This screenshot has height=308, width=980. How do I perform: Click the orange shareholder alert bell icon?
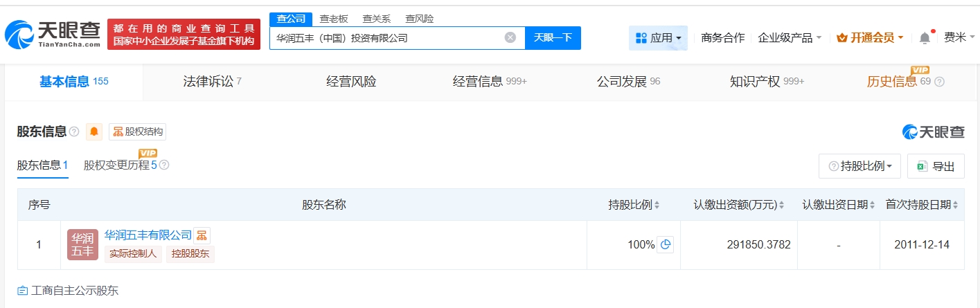[94, 132]
